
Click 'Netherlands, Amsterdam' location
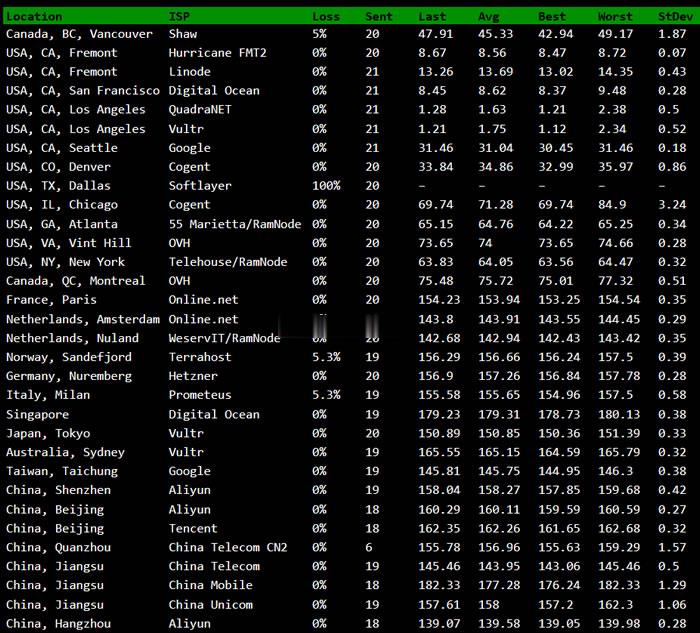[x=83, y=319]
